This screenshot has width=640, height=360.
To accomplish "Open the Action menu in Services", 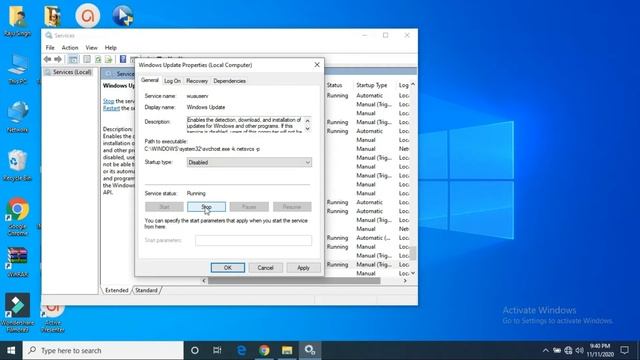I will tap(70, 48).
